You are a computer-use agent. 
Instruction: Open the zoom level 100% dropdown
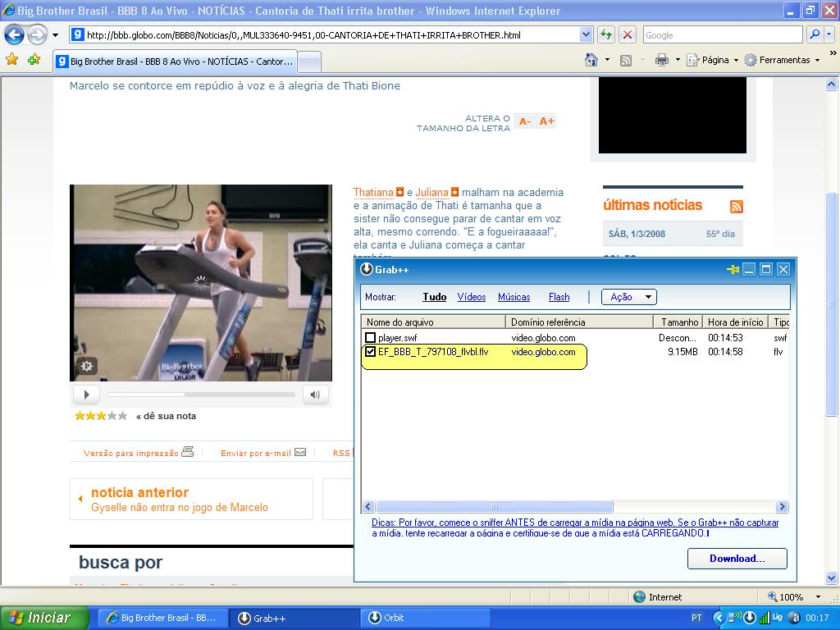pyautogui.click(x=818, y=597)
